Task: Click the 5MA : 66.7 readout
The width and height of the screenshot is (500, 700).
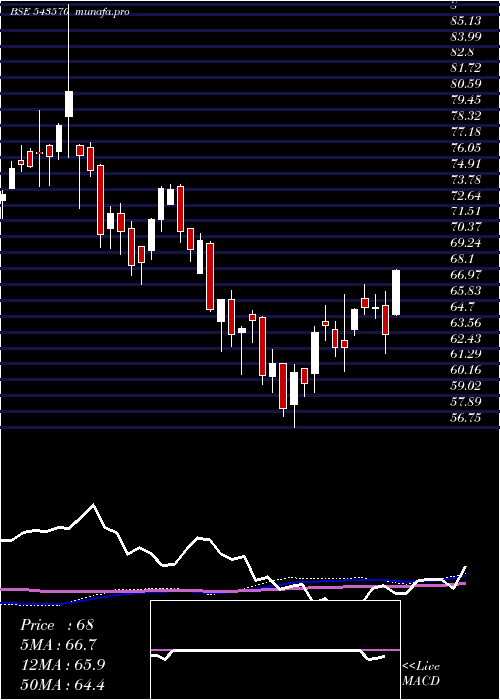Action: (x=58, y=644)
